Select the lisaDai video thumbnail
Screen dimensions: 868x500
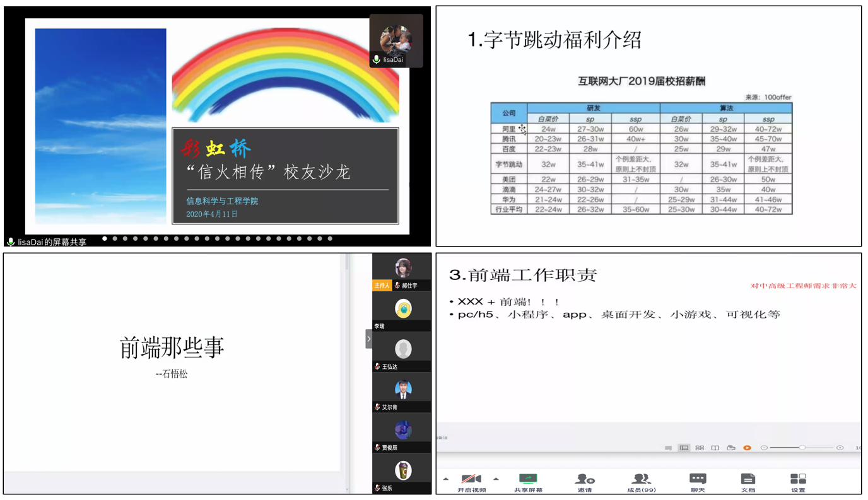point(396,40)
